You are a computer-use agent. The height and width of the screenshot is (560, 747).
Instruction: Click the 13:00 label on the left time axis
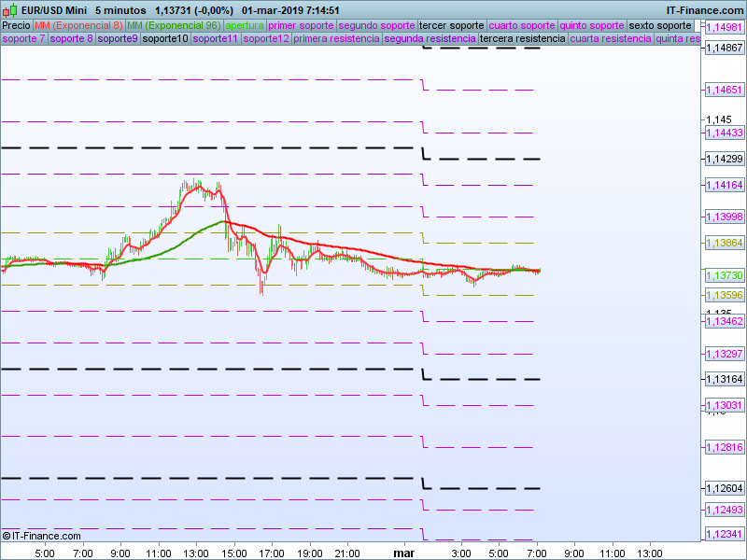(x=196, y=553)
